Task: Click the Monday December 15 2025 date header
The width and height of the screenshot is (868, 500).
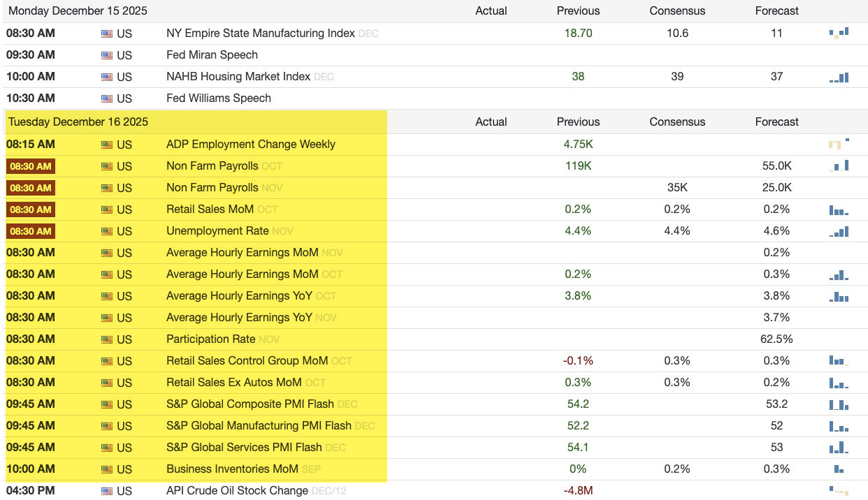Action: click(78, 10)
